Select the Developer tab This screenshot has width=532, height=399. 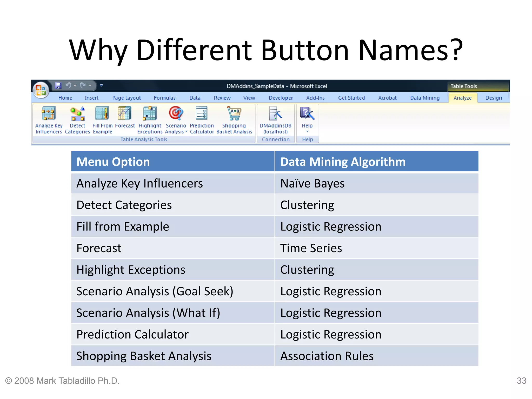coord(281,98)
